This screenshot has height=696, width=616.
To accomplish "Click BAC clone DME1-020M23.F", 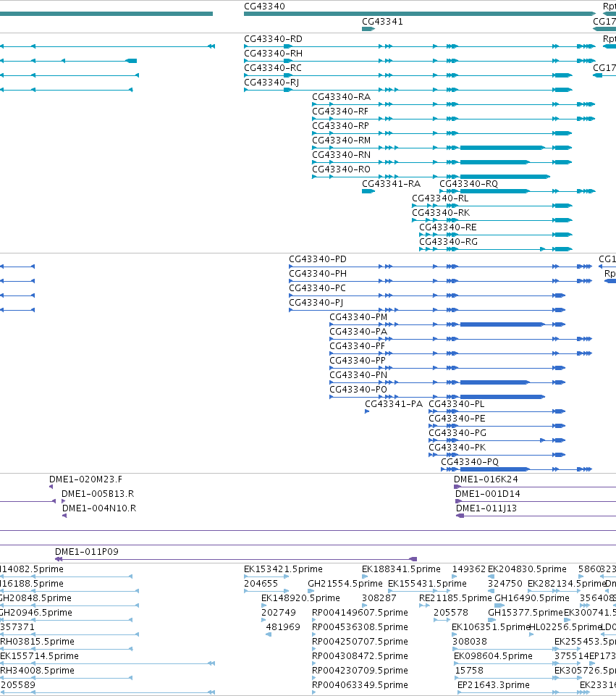I will [x=85, y=479].
